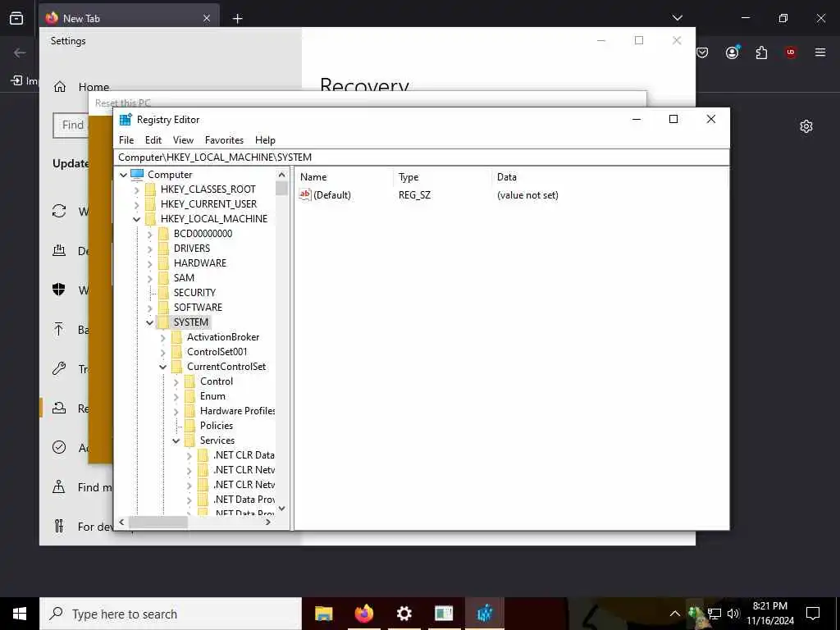Open the View menu in Registry Editor
Image resolution: width=840 pixels, height=630 pixels.
pos(183,139)
